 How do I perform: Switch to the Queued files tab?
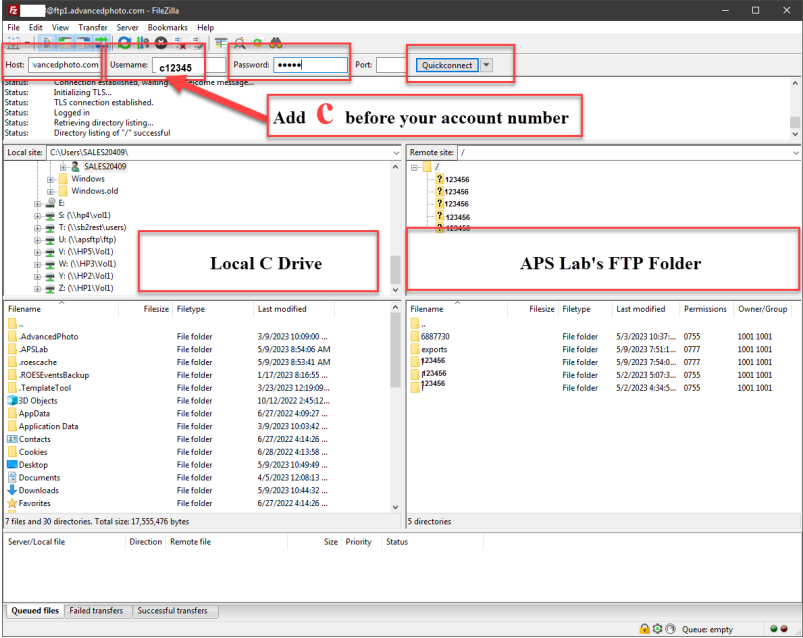point(35,610)
